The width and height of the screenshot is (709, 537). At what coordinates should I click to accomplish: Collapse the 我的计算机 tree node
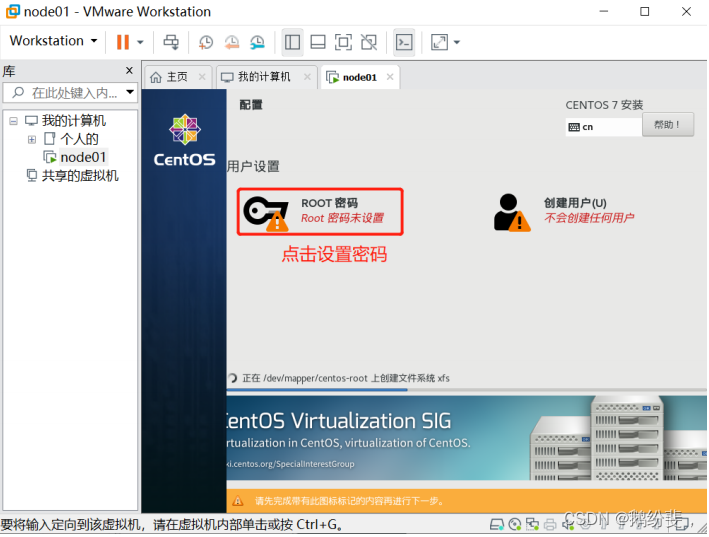click(x=14, y=121)
